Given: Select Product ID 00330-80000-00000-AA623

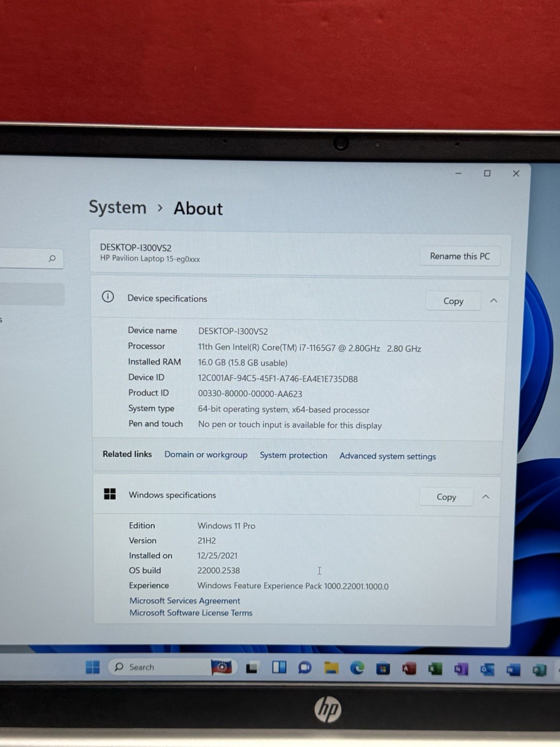Looking at the screenshot, I should 250,394.
